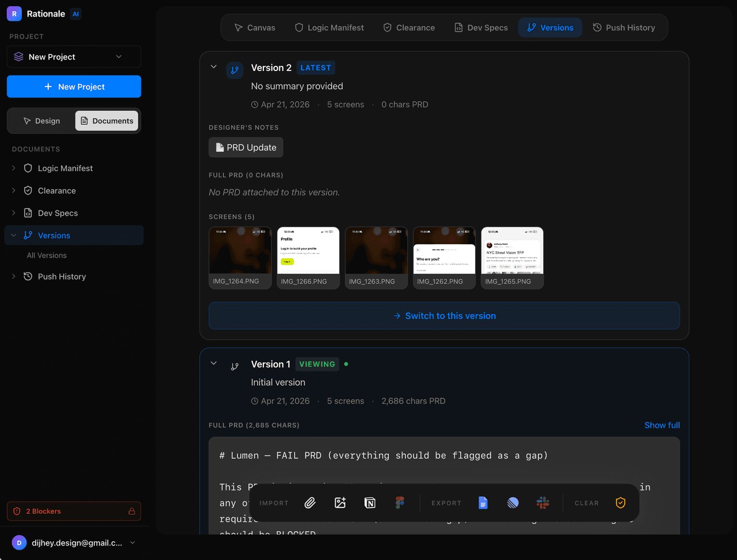Click the No summary provided text
The height and width of the screenshot is (560, 737).
coord(297,86)
